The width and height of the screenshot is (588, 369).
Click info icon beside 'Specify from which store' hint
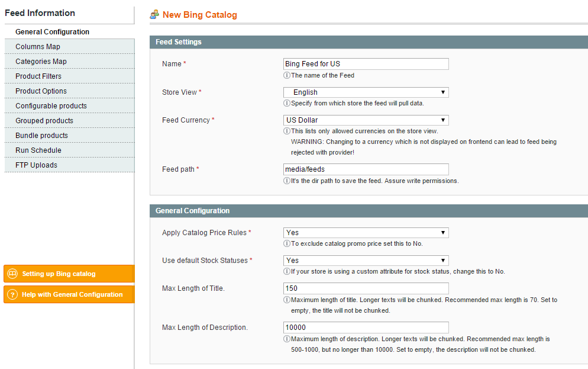click(x=287, y=103)
